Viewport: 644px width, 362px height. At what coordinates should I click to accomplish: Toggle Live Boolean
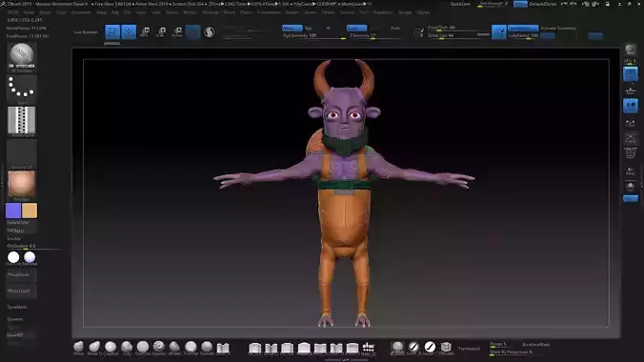click(86, 32)
